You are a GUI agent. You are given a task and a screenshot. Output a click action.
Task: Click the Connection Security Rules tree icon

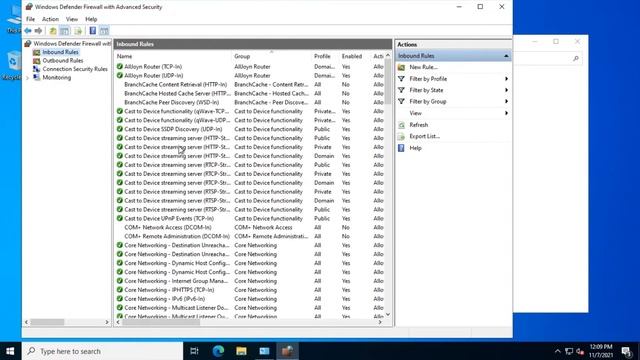(36, 69)
